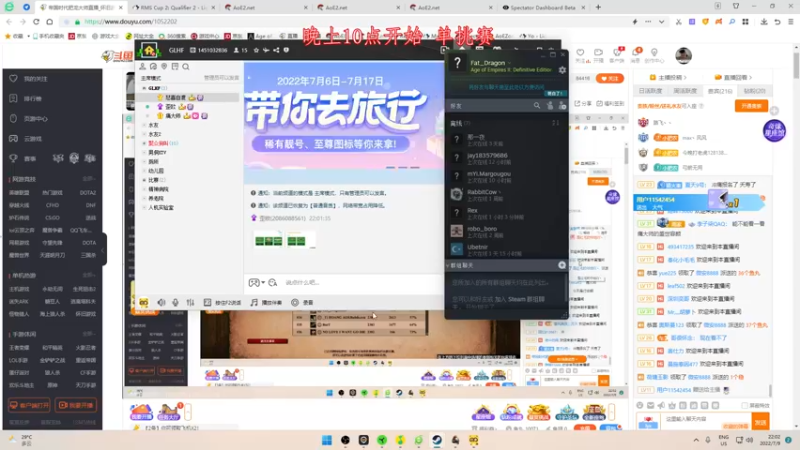Select friend robo_boro in Steam list
The height and width of the screenshot is (450, 800).
508,231
